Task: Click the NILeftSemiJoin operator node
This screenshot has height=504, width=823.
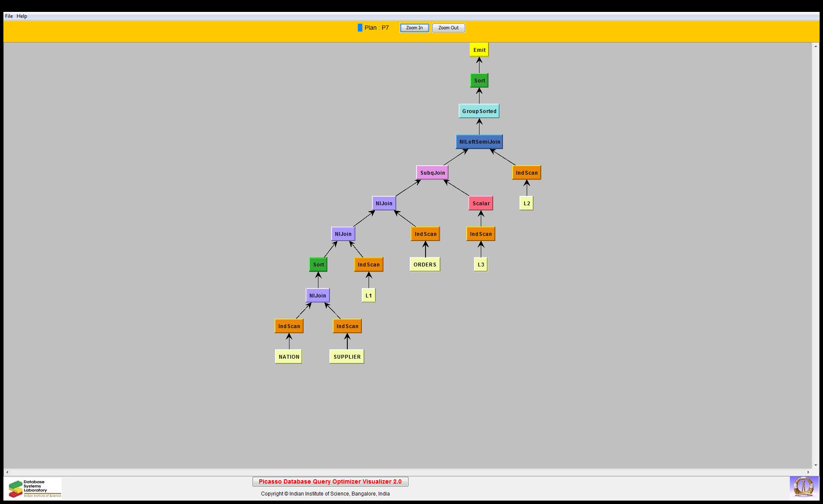Action: (x=479, y=142)
